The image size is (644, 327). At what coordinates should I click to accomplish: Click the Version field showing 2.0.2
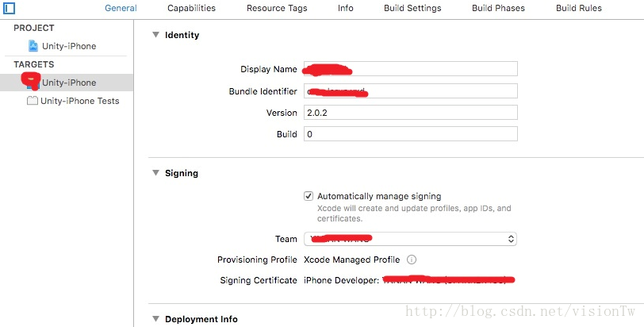pyautogui.click(x=410, y=113)
